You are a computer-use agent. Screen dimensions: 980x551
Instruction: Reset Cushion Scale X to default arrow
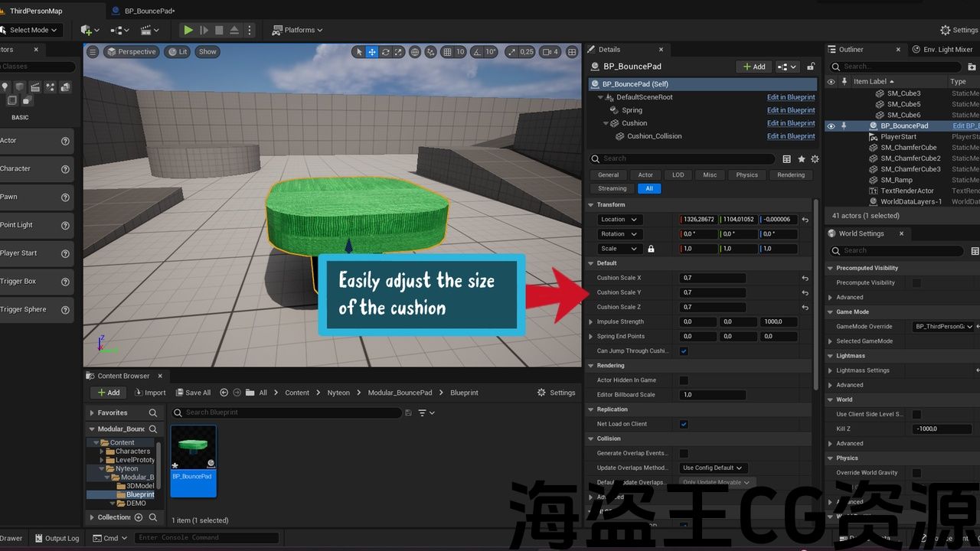click(805, 279)
